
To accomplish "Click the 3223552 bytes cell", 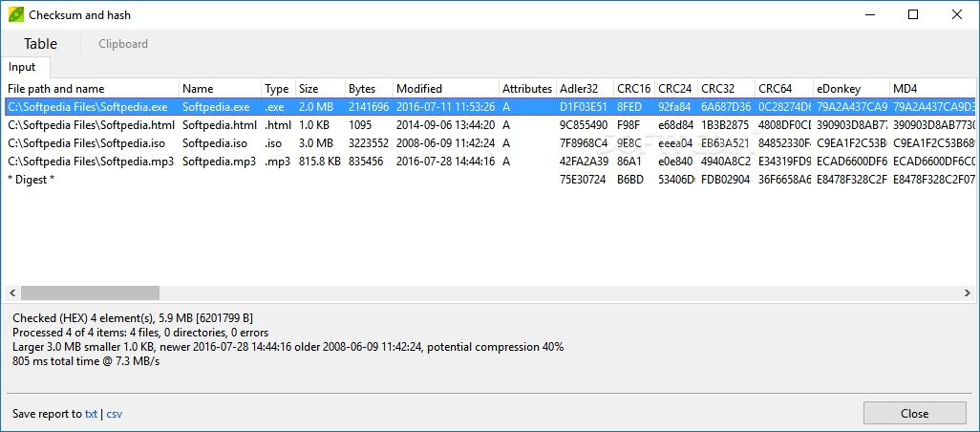I will (x=369, y=143).
